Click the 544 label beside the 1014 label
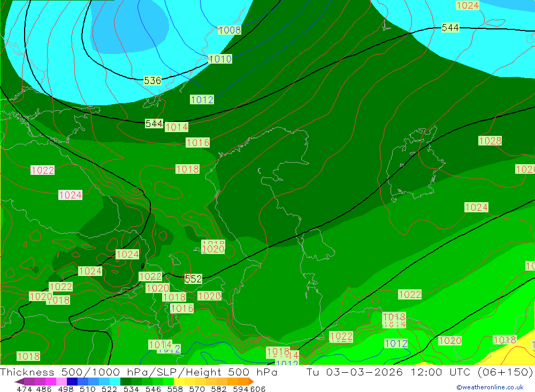The image size is (535, 392). 154,124
